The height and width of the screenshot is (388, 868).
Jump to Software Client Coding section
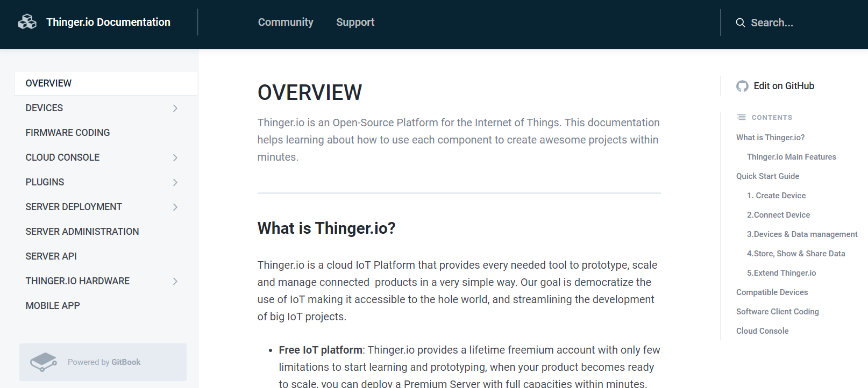click(777, 312)
